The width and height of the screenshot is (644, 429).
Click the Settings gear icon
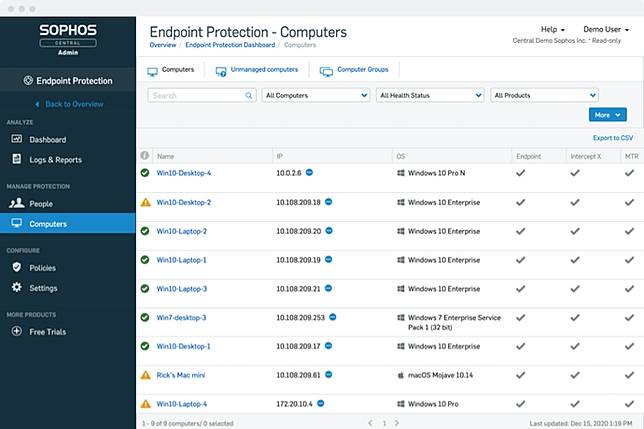pyautogui.click(x=16, y=288)
